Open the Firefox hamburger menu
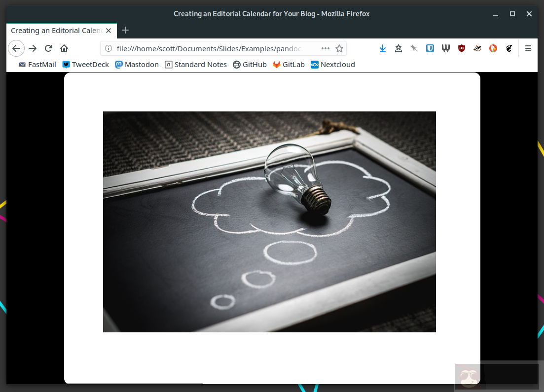Screen dimensions: 544x392 (528, 48)
